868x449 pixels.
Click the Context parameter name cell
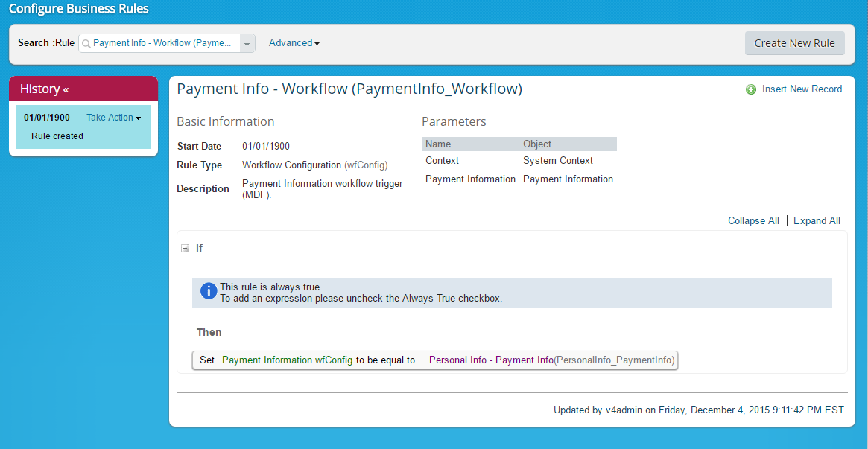click(443, 160)
